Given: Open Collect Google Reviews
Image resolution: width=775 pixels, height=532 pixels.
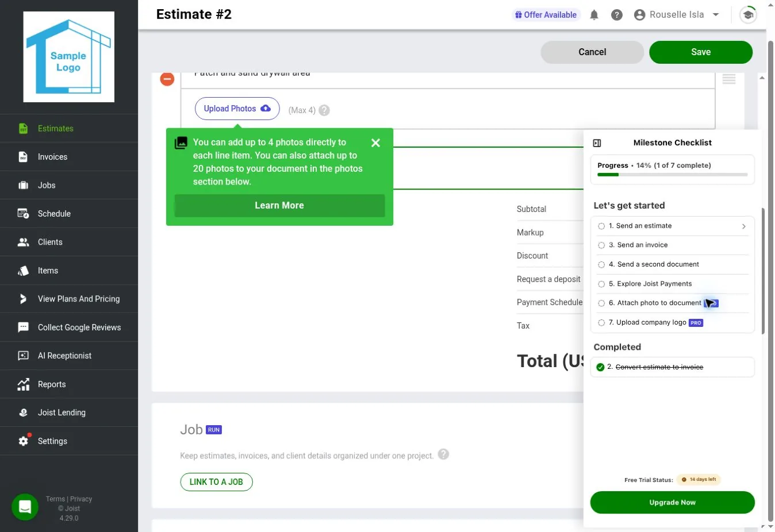Looking at the screenshot, I should point(69,327).
